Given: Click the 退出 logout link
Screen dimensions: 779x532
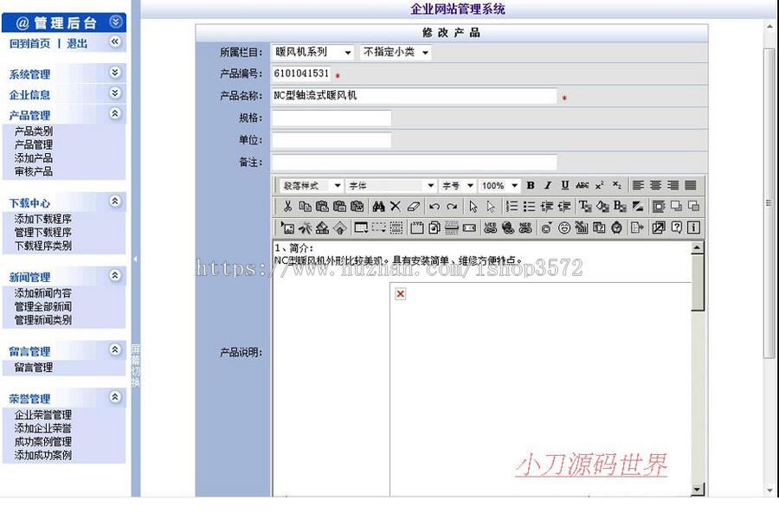Looking at the screenshot, I should [78, 44].
